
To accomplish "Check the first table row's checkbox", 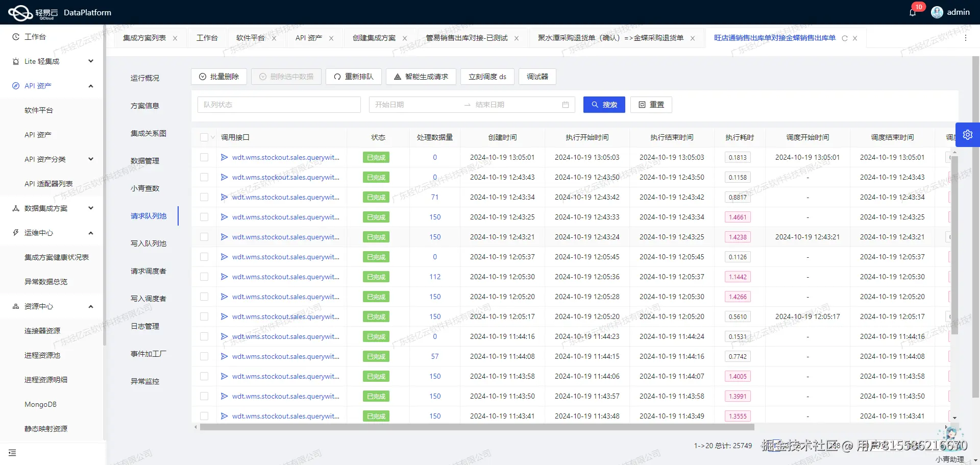I will 204,157.
